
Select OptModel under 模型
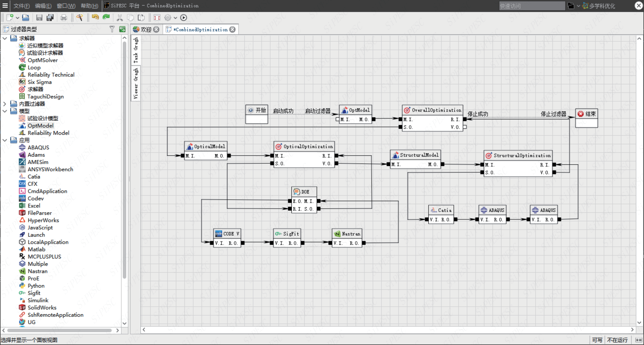tap(40, 126)
